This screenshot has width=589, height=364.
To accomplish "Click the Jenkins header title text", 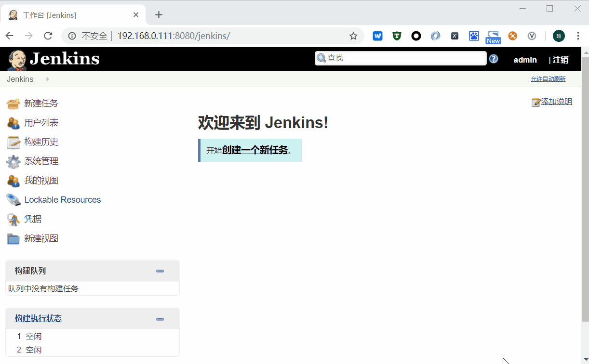I will tap(65, 59).
